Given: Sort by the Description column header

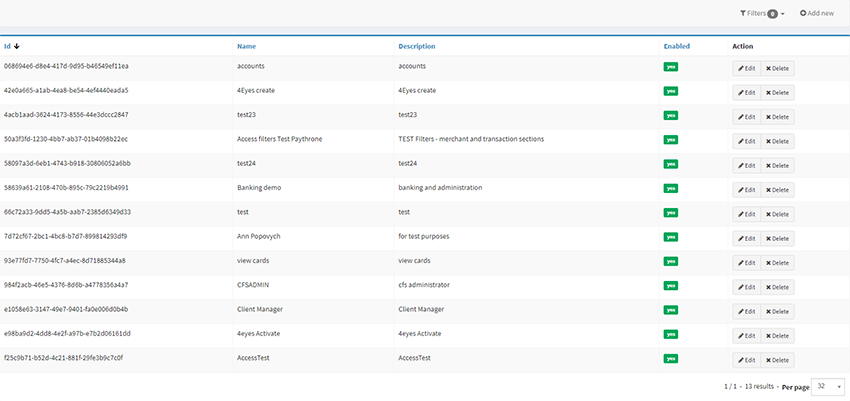Looking at the screenshot, I should [416, 46].
